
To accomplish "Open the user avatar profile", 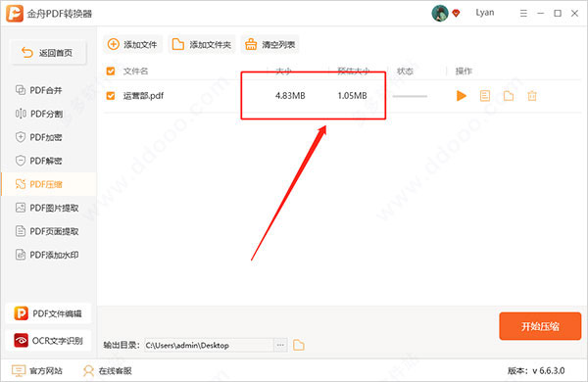I will click(x=439, y=13).
